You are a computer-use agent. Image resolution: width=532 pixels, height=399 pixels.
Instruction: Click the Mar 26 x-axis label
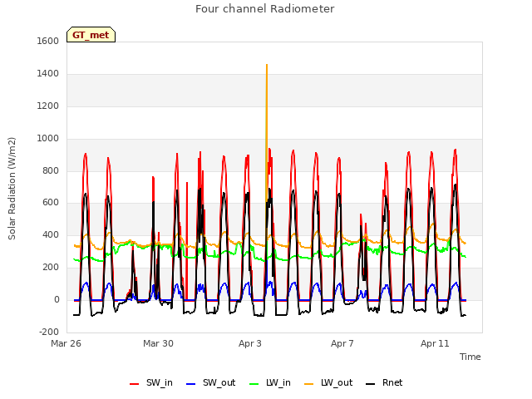66,343
